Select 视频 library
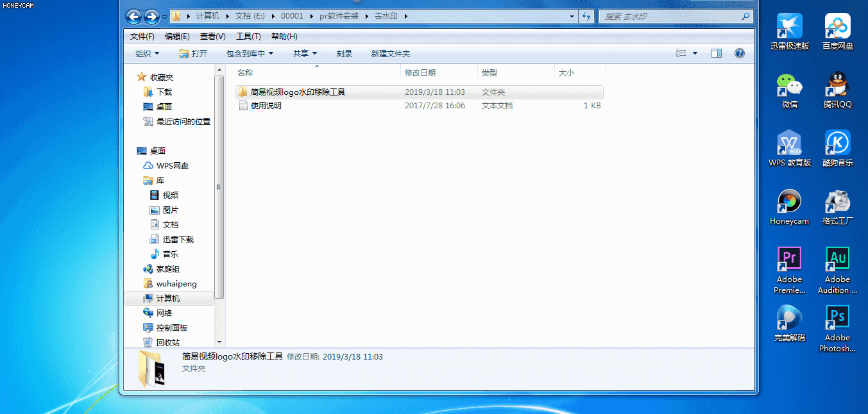 coord(164,195)
